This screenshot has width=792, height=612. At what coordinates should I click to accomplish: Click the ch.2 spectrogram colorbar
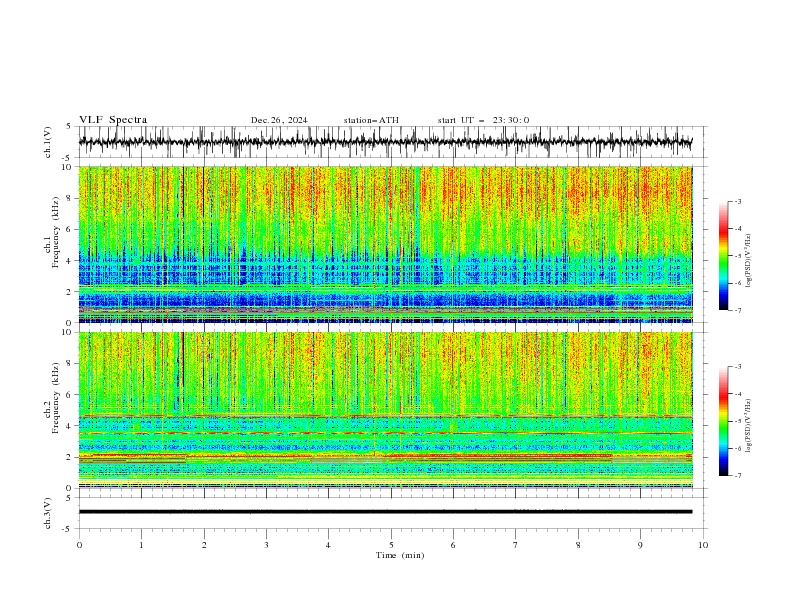[723, 421]
